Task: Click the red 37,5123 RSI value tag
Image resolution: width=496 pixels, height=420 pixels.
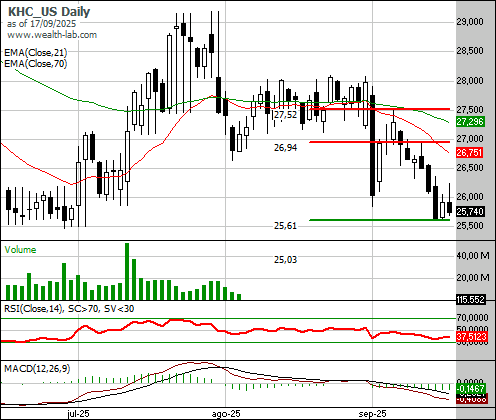Action: tap(472, 336)
